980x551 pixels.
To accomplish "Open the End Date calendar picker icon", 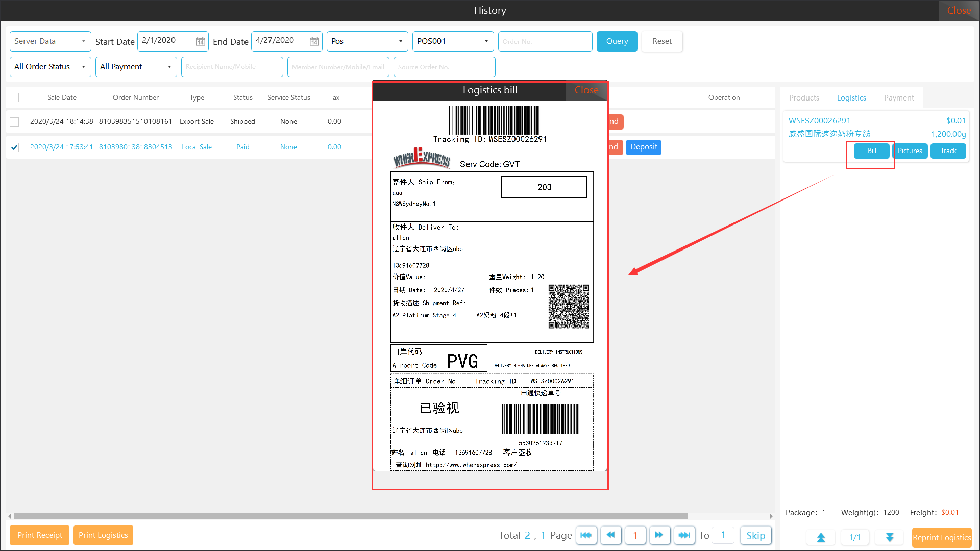I will tap(314, 41).
